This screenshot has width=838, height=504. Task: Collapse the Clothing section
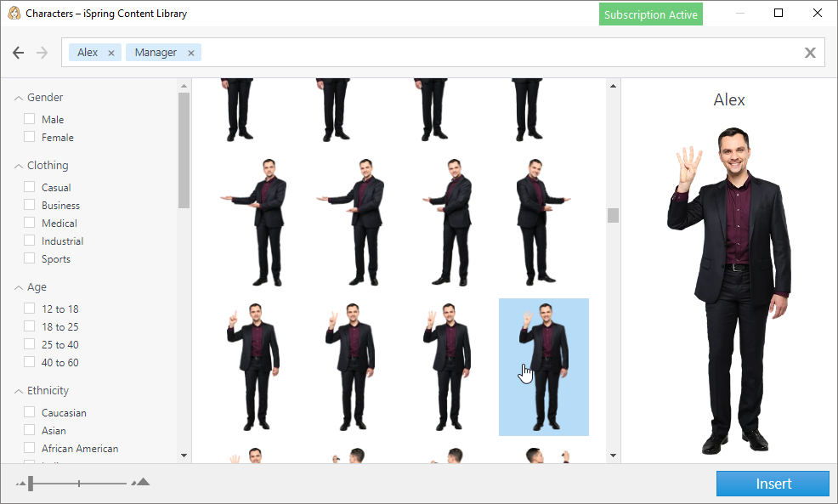[x=19, y=165]
